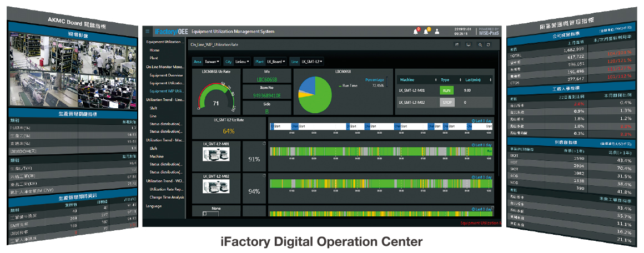Screen dimensions: 644x253
Task: Open Equipment Utilizatio... sidebar item
Action: (167, 83)
